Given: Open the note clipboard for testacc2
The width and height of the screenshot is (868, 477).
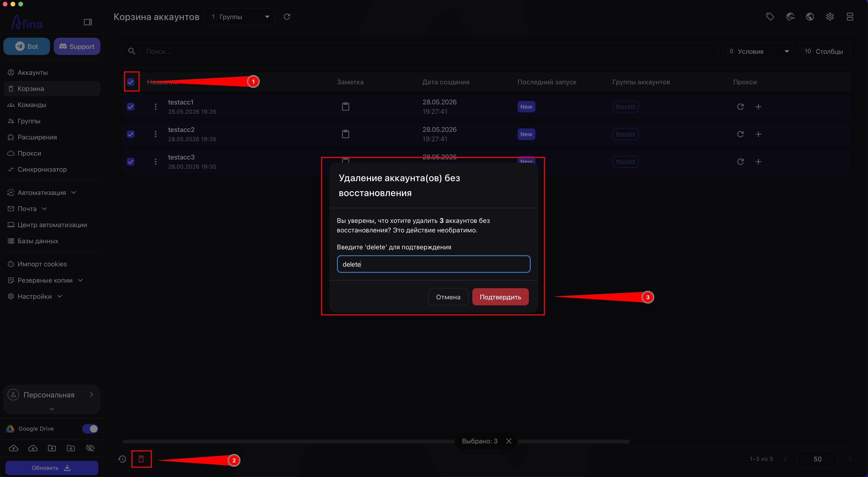Looking at the screenshot, I should pos(345,134).
